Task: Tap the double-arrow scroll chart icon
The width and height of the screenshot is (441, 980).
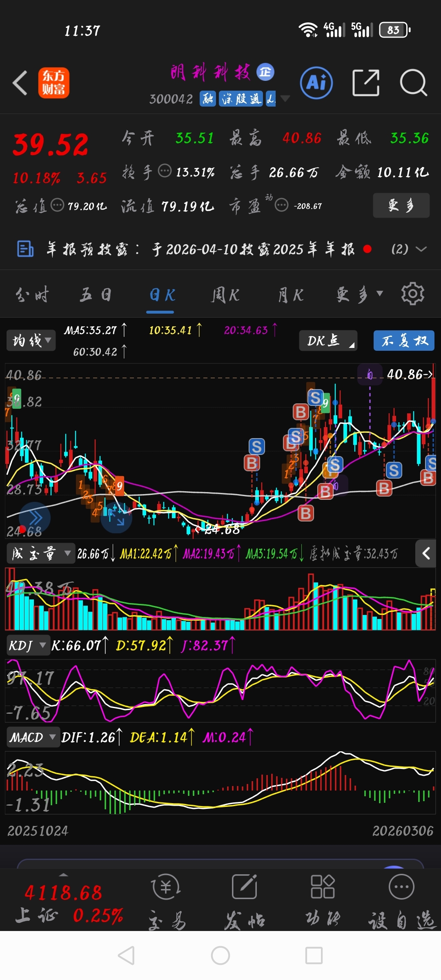Action: pos(35,518)
